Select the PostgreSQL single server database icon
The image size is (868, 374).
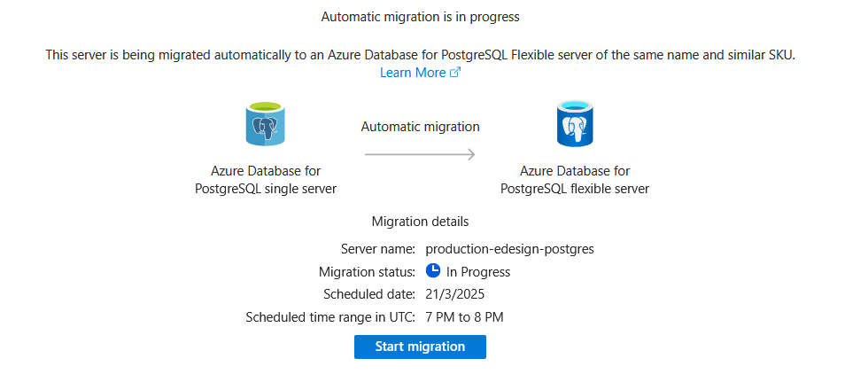click(x=265, y=124)
